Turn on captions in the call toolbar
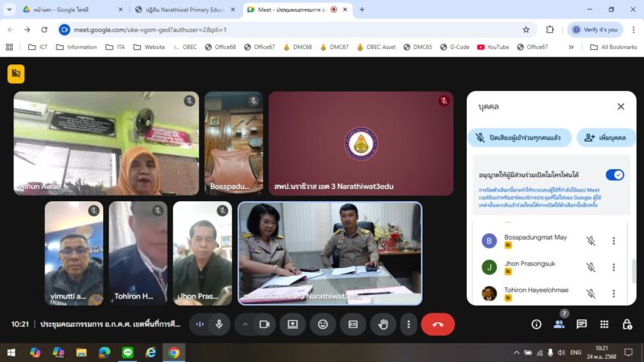644x362 pixels. tap(353, 324)
